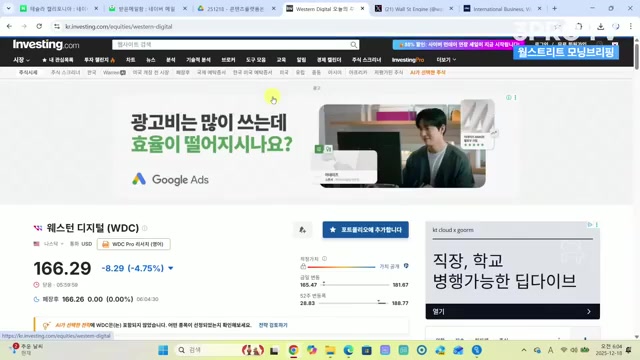
Task: Click the 주식시세 sub-navigation tab
Action: click(28, 73)
